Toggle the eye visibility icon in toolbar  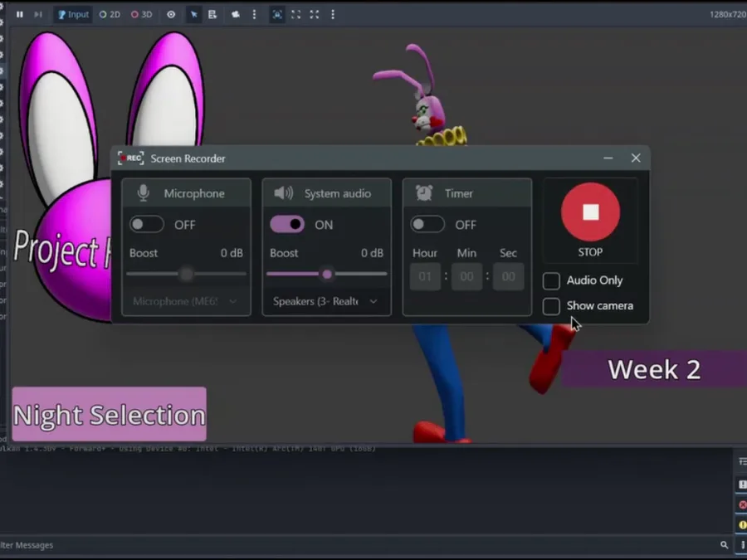coord(171,15)
